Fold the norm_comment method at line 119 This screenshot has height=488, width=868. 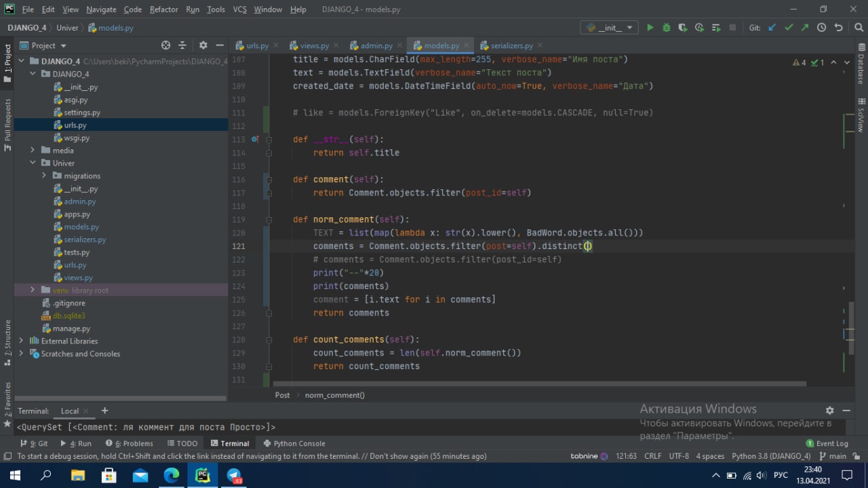click(269, 219)
